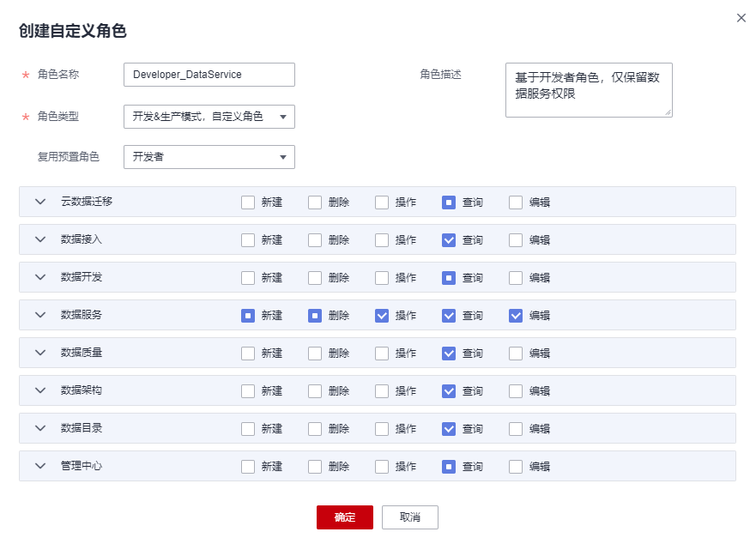Open the 复用预置角色 dropdown
This screenshot has width=756, height=544.
pos(209,157)
